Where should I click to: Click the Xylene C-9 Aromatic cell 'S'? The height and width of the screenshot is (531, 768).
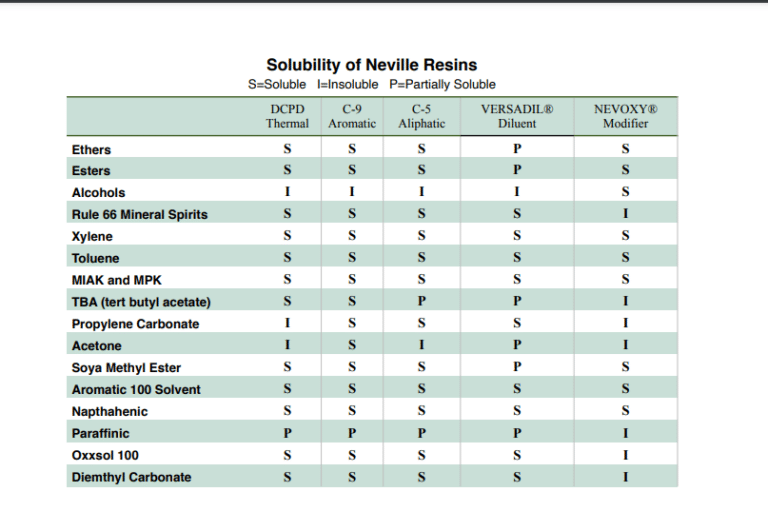tap(352, 236)
